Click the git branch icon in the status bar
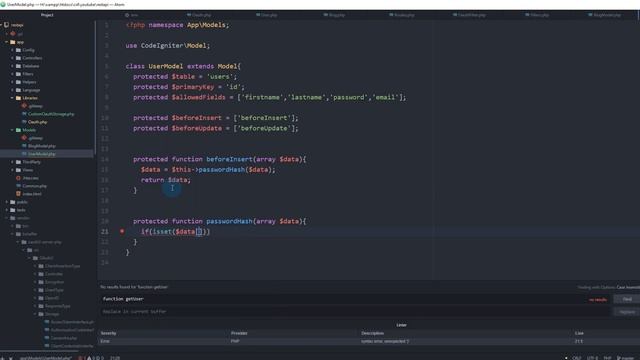The height and width of the screenshot is (360, 640). (x=619, y=358)
